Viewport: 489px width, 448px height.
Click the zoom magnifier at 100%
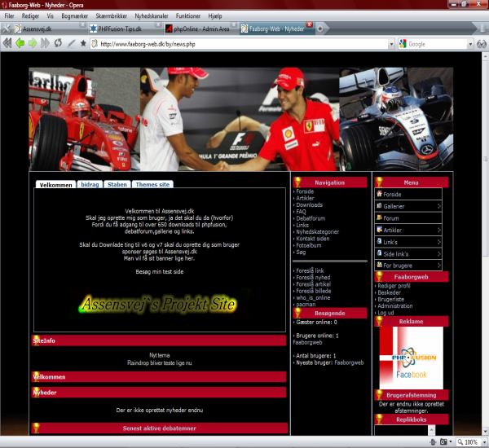[460, 441]
